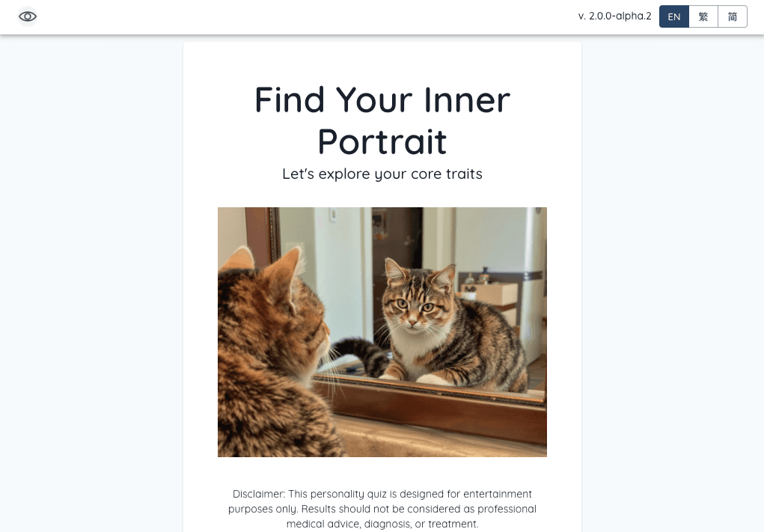Viewport: 764px width, 532px height.
Task: Click the Disclaimer paragraph text
Action: [382, 509]
